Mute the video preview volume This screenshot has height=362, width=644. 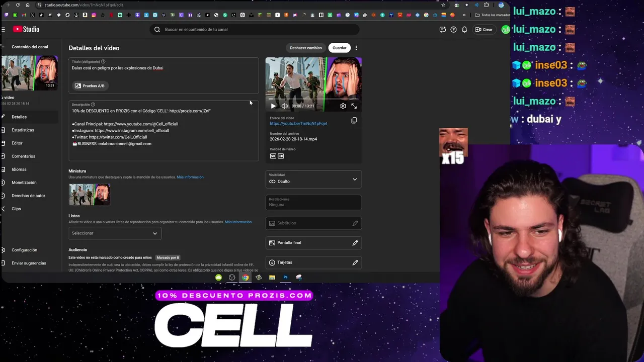284,106
